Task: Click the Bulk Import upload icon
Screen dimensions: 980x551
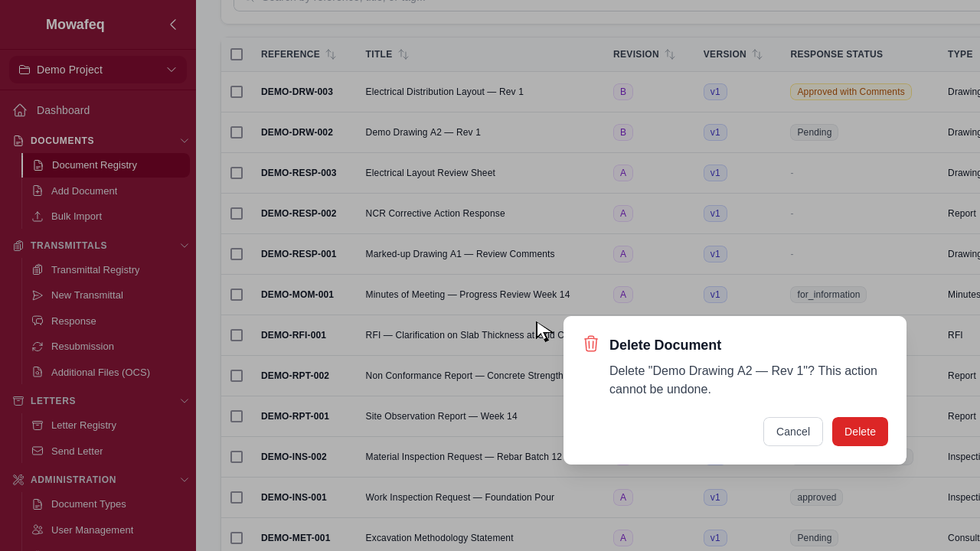Action: [36, 217]
